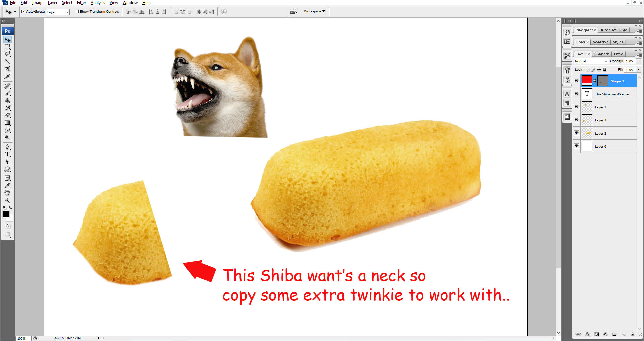This screenshot has width=644, height=341.
Task: Switch to the Histogram tab
Action: 608,30
